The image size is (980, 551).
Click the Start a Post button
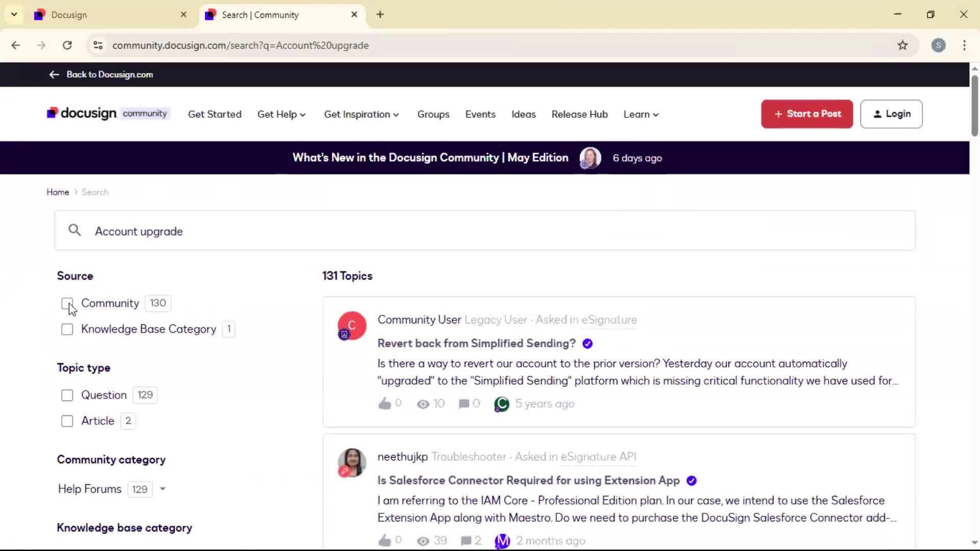806,114
